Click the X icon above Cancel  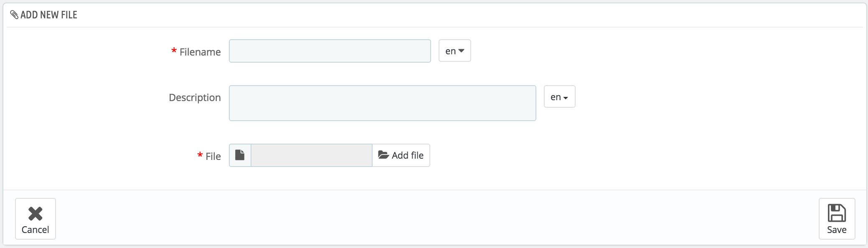click(36, 213)
